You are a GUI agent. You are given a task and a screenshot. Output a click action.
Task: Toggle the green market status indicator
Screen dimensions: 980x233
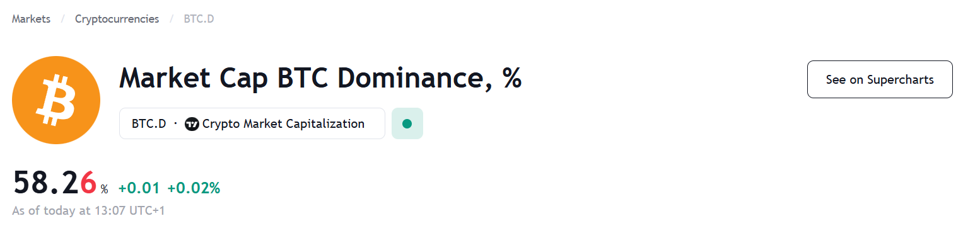(x=407, y=123)
